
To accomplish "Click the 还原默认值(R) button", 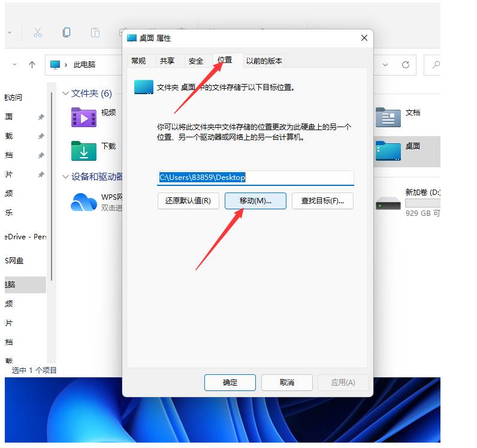I will pyautogui.click(x=188, y=201).
